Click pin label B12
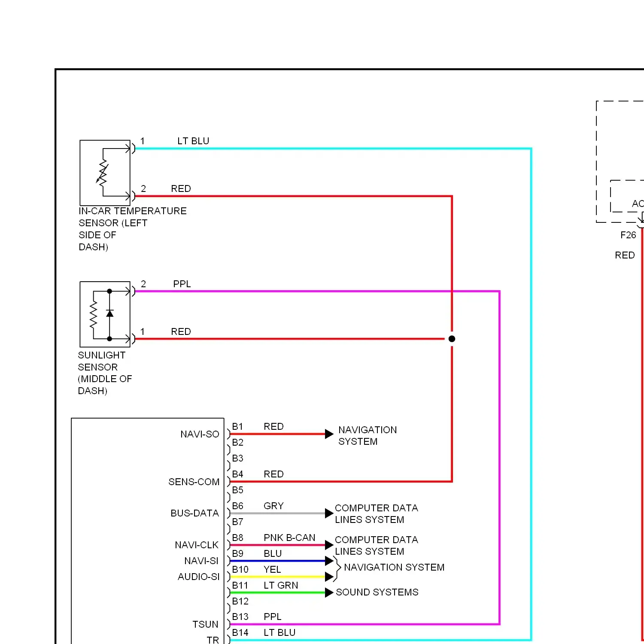This screenshot has height=644, width=644. pyautogui.click(x=240, y=601)
